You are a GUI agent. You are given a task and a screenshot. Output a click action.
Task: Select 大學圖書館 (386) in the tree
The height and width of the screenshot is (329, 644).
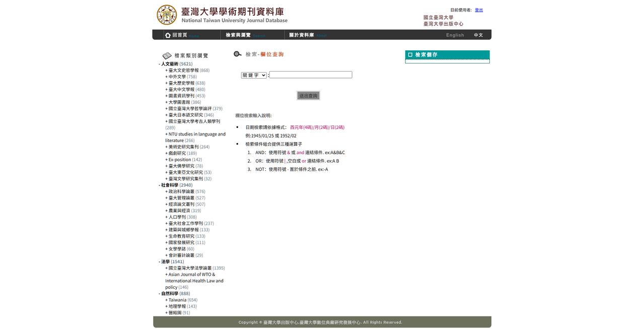pyautogui.click(x=183, y=102)
